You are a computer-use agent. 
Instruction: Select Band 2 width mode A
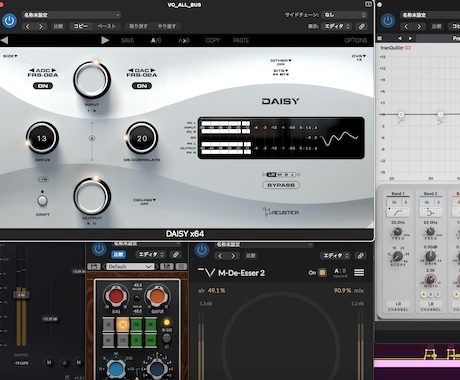(424, 294)
